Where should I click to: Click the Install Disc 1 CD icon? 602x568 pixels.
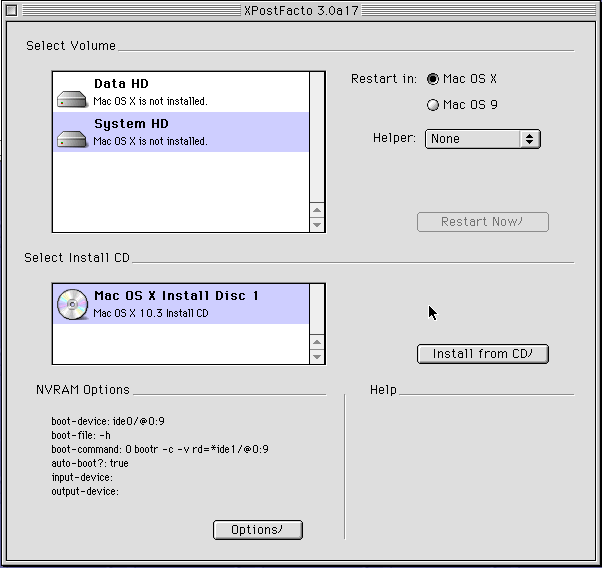[x=72, y=304]
